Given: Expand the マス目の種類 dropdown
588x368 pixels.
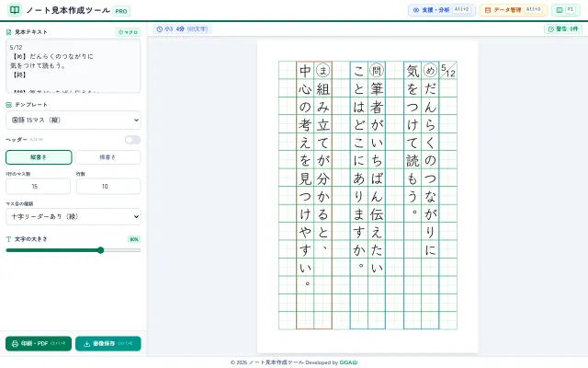Looking at the screenshot, I should (x=73, y=217).
